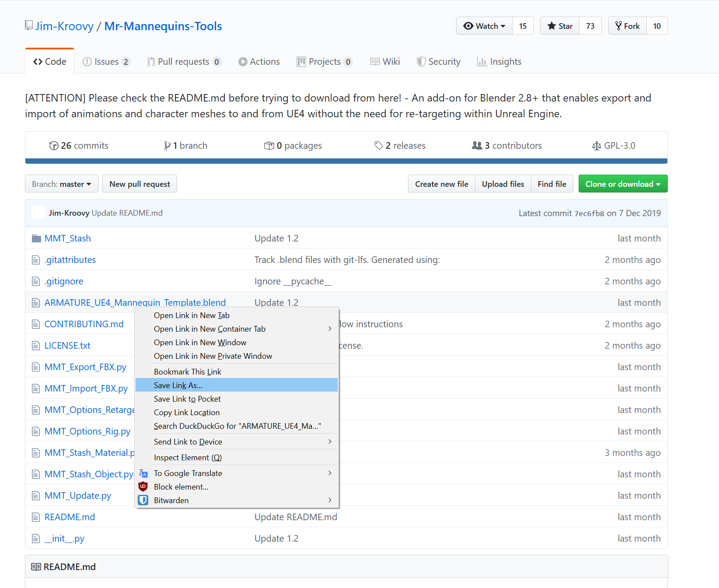Select Bookmark This Link
Image resolution: width=719 pixels, height=588 pixels.
(237, 372)
